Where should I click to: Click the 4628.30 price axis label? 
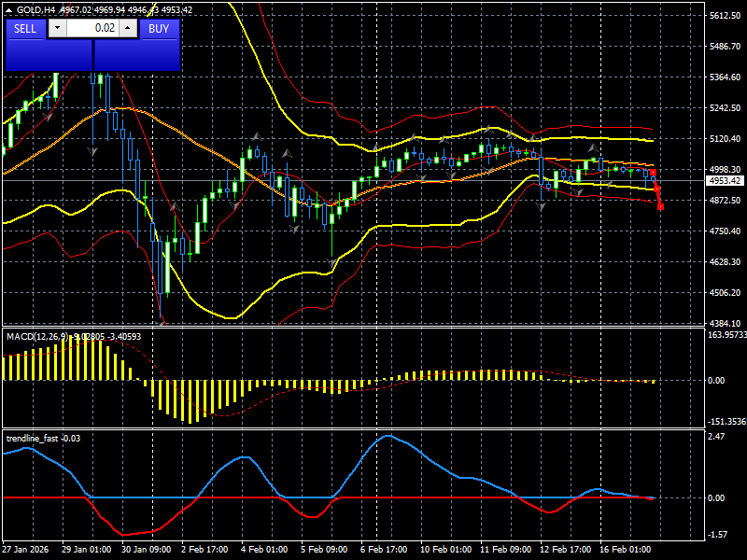click(x=725, y=262)
